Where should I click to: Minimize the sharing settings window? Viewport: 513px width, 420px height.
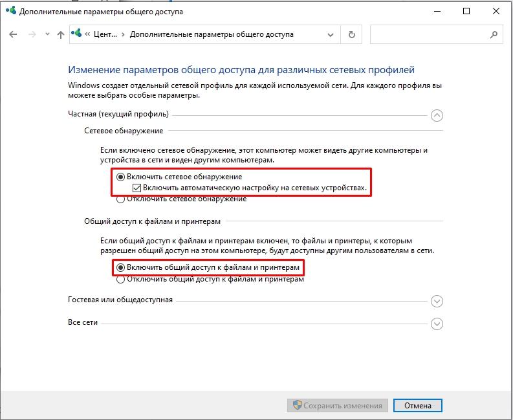(437, 11)
